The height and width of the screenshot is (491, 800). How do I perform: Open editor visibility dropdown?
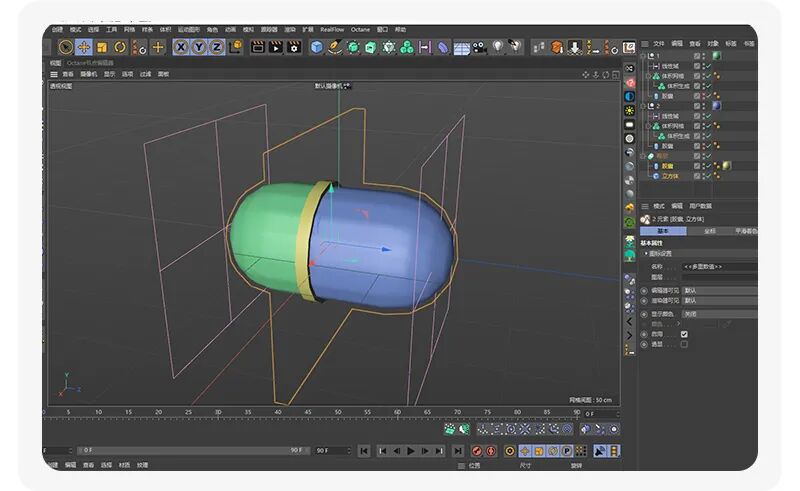coord(719,290)
